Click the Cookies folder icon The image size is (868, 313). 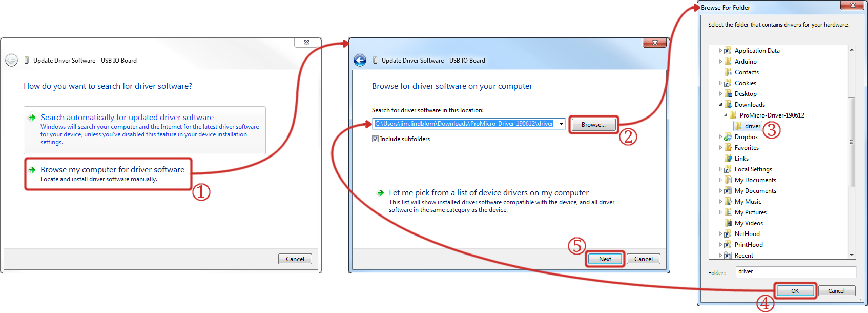tap(728, 83)
